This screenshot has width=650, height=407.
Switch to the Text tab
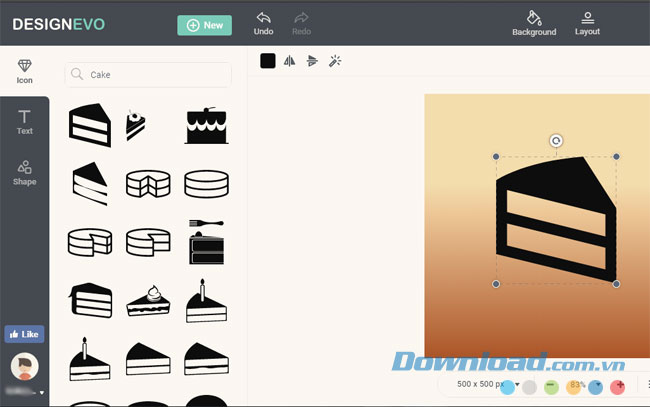(24, 122)
